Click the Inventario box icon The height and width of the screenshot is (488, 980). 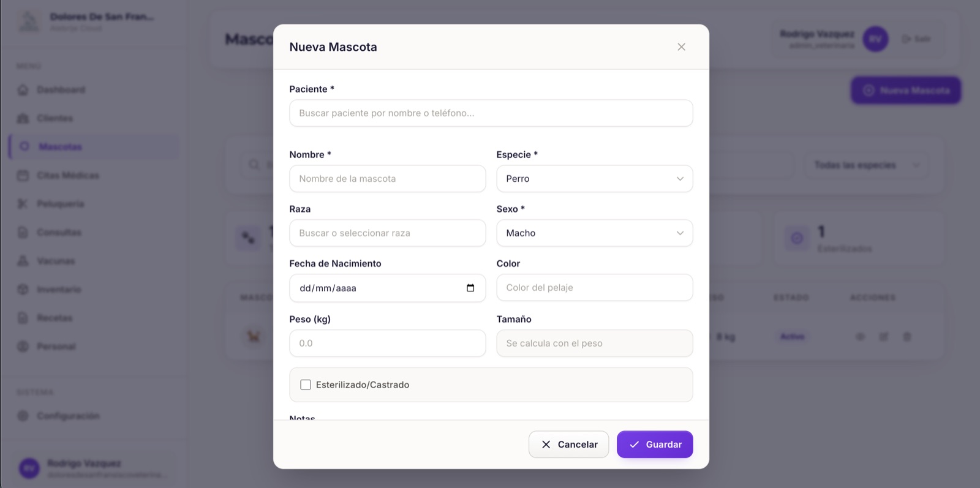[x=23, y=290]
